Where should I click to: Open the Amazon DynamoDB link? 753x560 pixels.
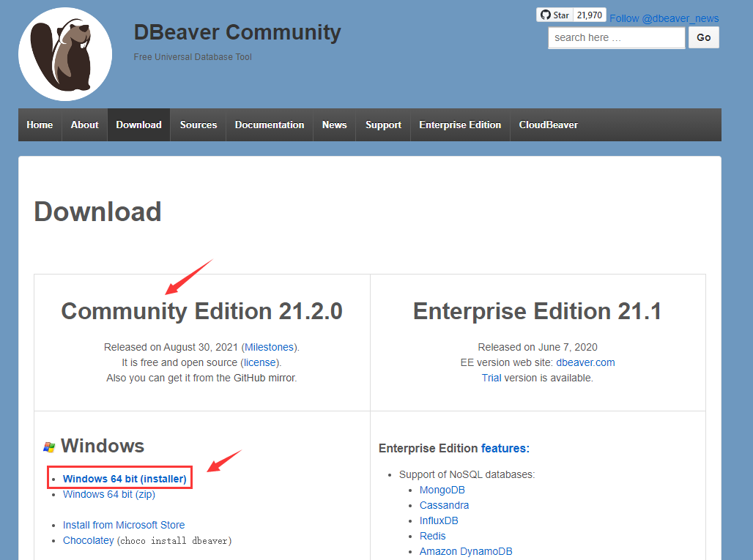[x=466, y=551]
